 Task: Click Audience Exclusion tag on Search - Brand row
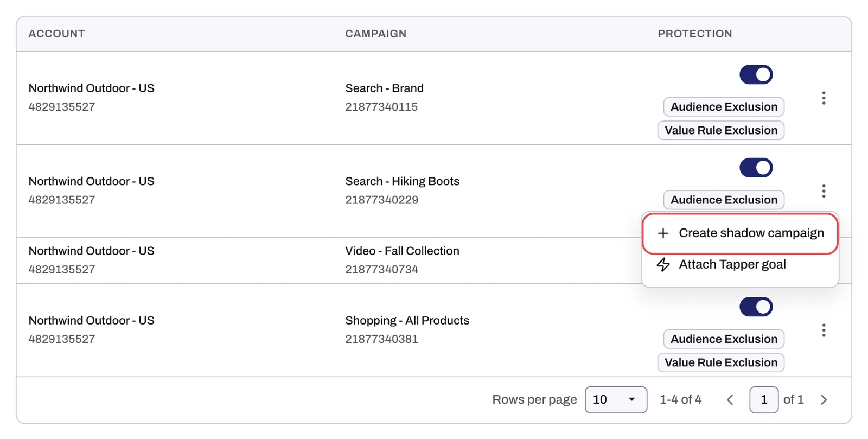point(724,107)
